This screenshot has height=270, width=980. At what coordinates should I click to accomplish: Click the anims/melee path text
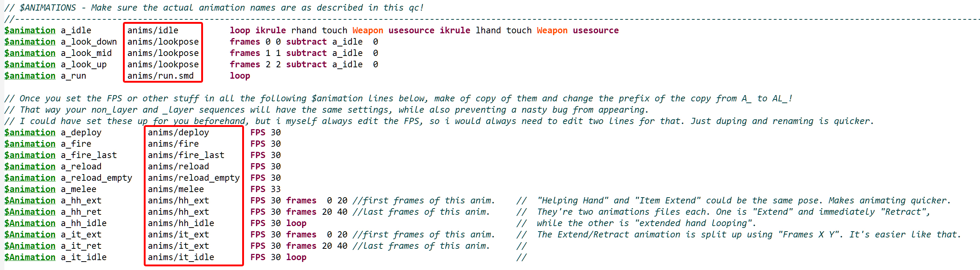176,189
